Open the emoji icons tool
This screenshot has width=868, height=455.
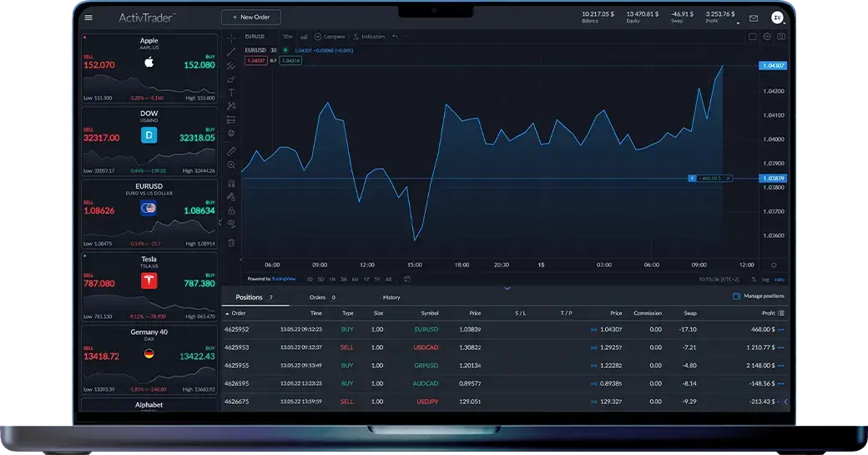tap(231, 134)
